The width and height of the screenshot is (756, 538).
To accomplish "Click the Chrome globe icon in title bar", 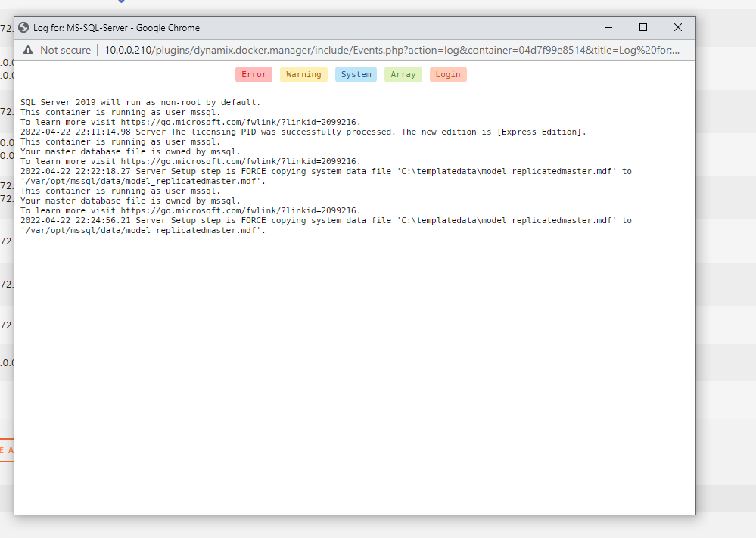I will coord(23,27).
